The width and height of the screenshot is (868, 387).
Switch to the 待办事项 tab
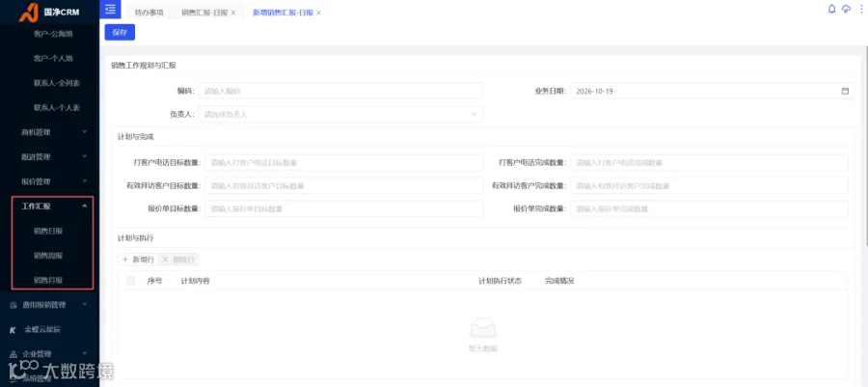click(x=149, y=13)
